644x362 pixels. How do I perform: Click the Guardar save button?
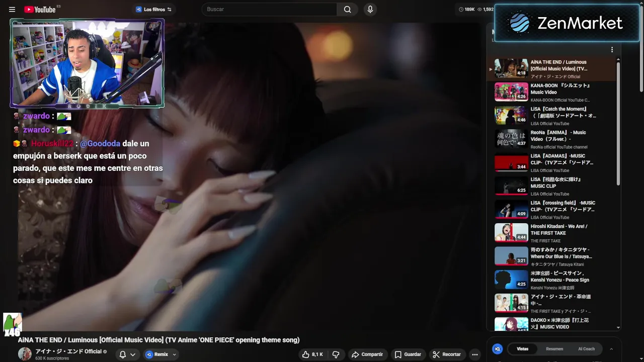(x=408, y=354)
